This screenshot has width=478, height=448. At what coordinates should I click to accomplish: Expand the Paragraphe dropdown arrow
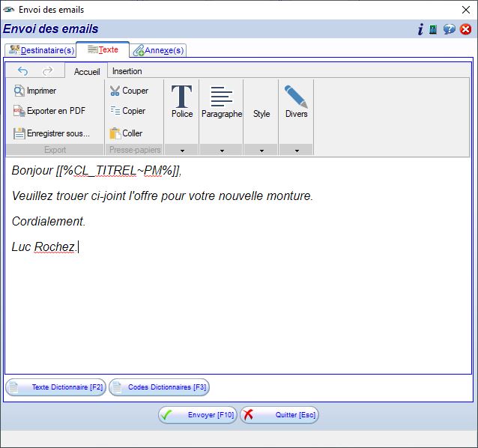click(x=222, y=151)
